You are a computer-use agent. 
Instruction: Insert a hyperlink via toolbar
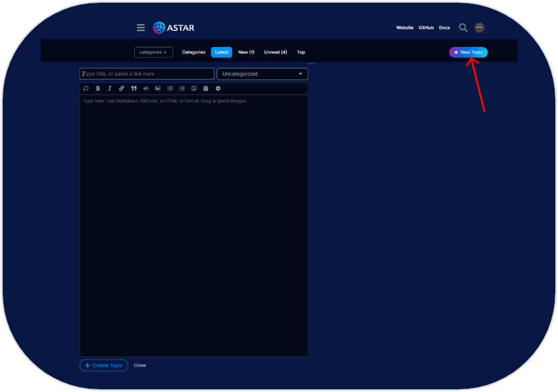[122, 88]
